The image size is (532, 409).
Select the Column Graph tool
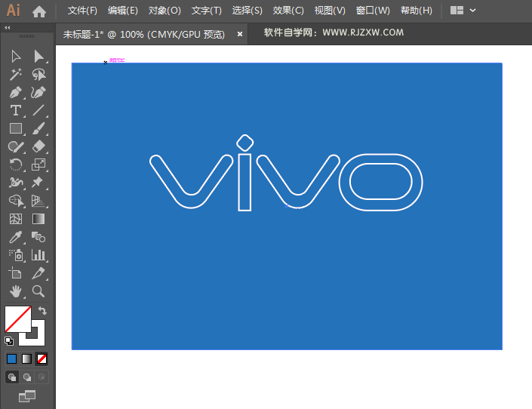point(38,255)
